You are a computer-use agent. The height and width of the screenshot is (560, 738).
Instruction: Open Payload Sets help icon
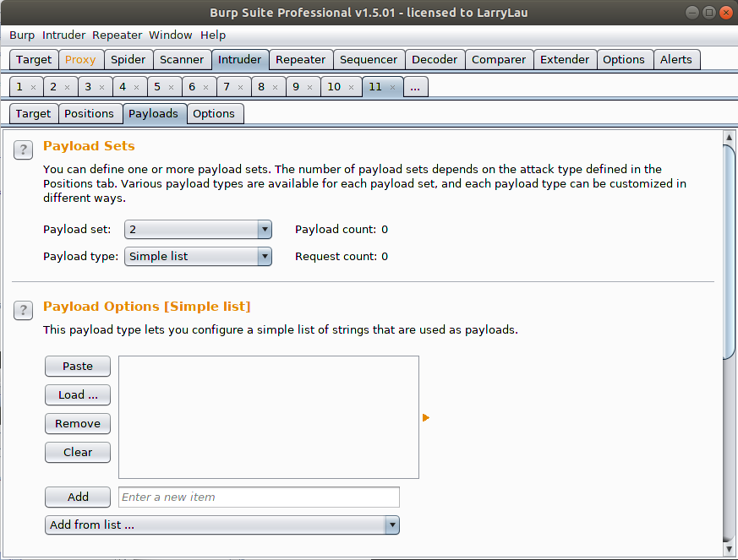pos(23,150)
